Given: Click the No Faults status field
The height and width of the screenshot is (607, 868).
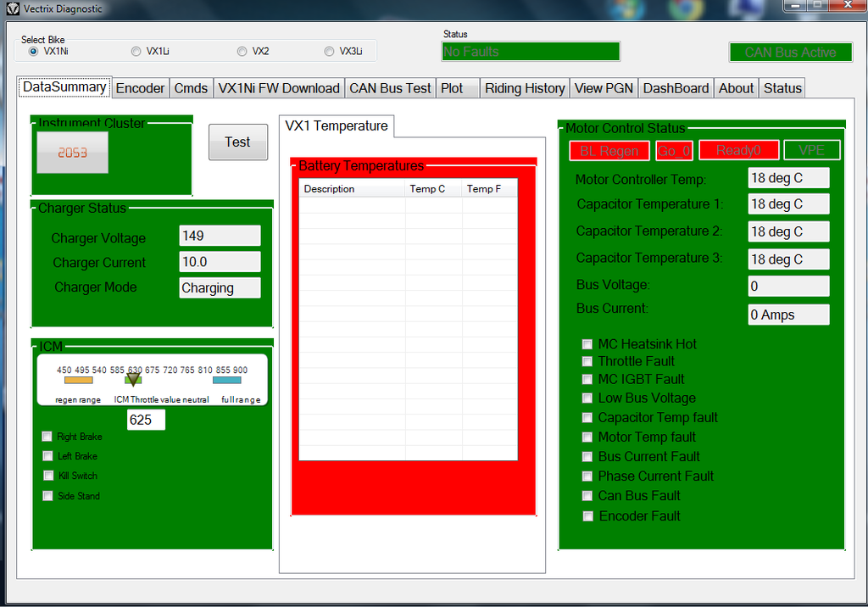Looking at the screenshot, I should (x=531, y=52).
